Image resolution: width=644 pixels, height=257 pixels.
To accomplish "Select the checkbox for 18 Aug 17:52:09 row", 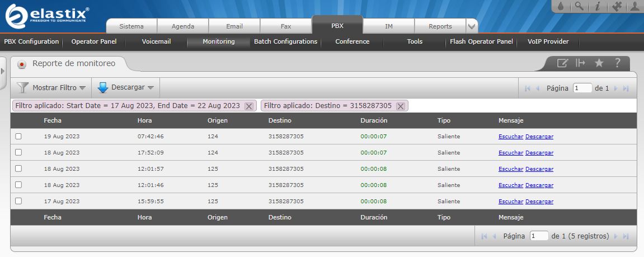I will (18, 152).
